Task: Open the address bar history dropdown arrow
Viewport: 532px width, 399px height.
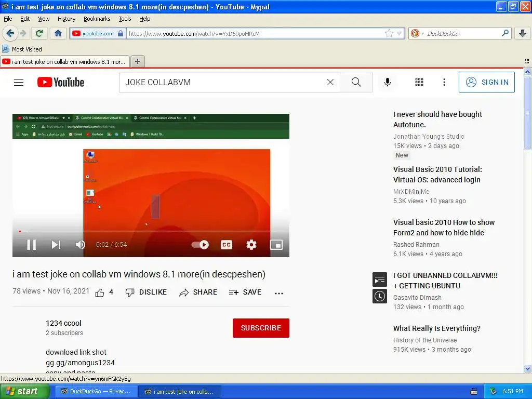Action: pos(400,33)
